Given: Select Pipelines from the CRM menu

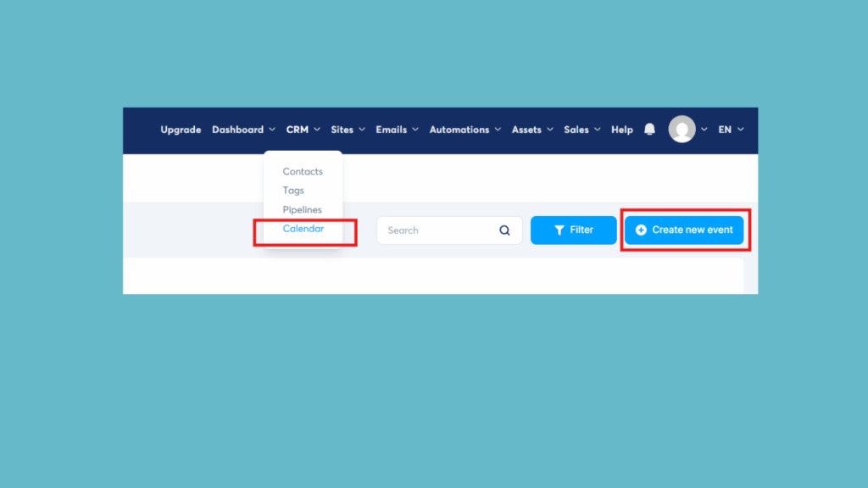Looking at the screenshot, I should (x=302, y=209).
